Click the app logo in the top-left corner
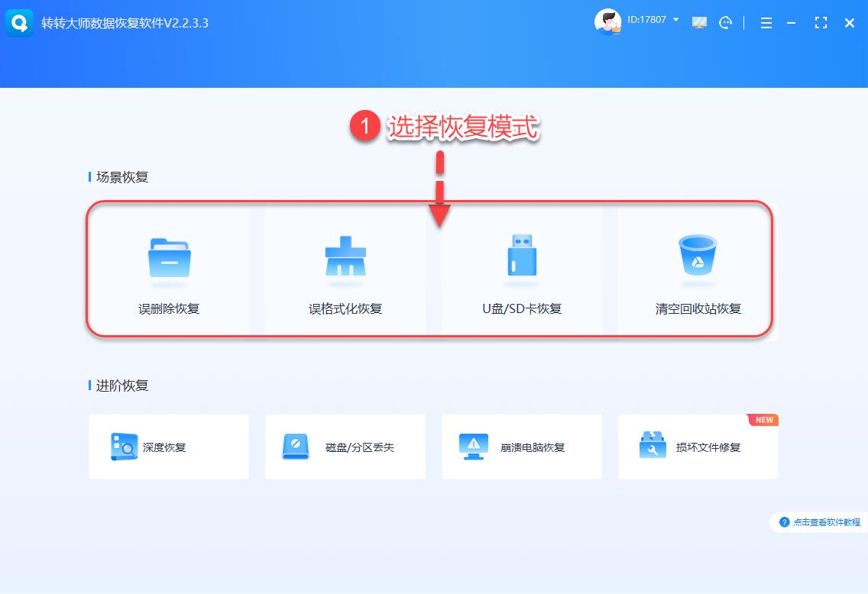This screenshot has width=868, height=594. coord(18,22)
